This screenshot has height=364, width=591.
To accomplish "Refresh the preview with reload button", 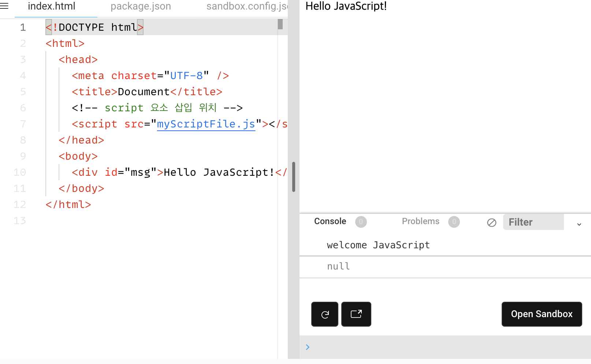I will tap(325, 314).
